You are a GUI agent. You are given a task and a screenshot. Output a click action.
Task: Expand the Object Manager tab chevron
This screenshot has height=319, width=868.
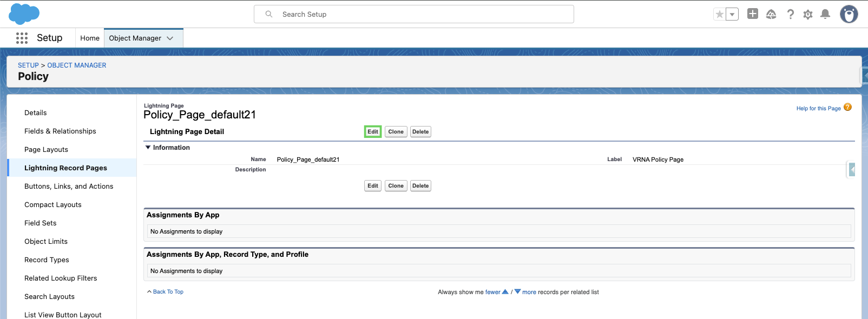tap(170, 38)
